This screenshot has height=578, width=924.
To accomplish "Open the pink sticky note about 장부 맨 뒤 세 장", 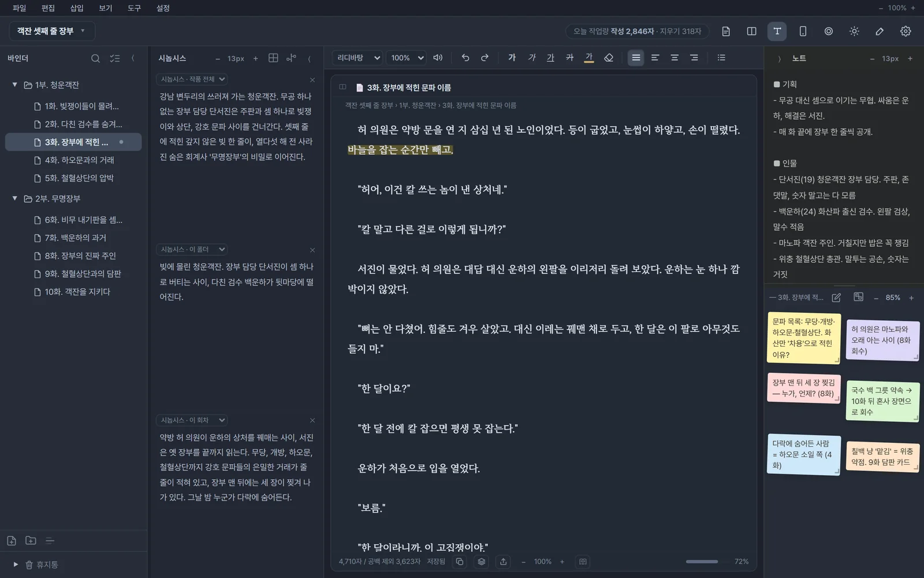I will [x=804, y=388].
